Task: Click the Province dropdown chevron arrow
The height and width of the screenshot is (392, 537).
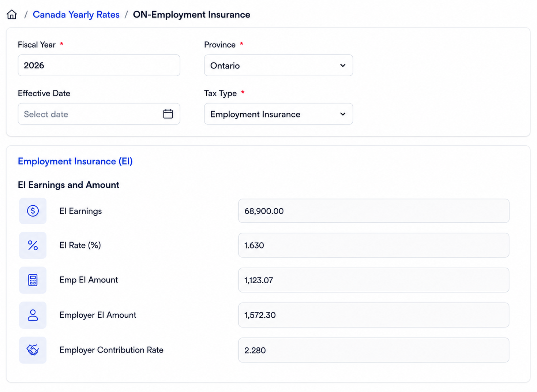Action: pyautogui.click(x=343, y=66)
